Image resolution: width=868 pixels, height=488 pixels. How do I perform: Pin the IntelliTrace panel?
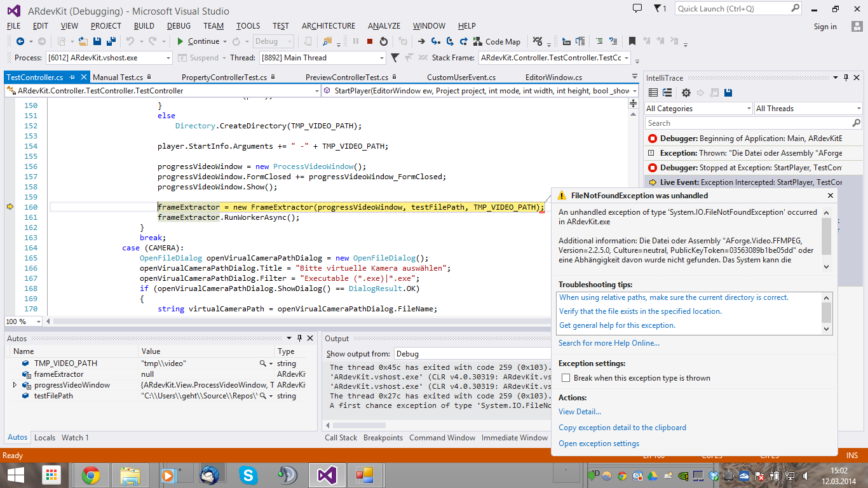pos(846,78)
